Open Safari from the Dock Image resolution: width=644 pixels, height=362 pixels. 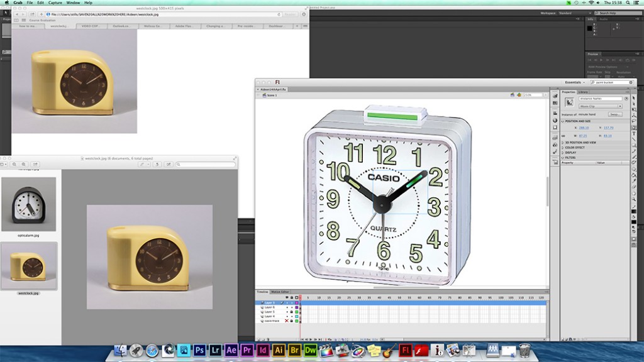(152, 350)
